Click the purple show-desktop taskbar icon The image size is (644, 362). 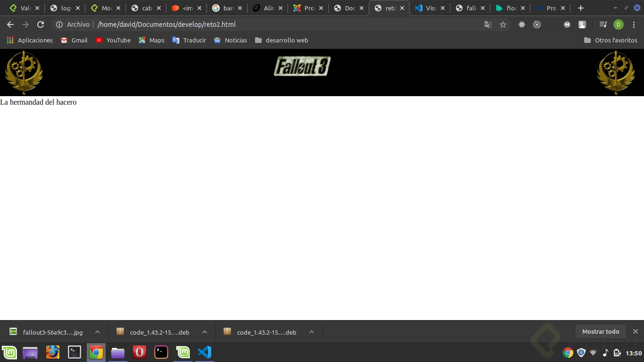click(x=30, y=353)
